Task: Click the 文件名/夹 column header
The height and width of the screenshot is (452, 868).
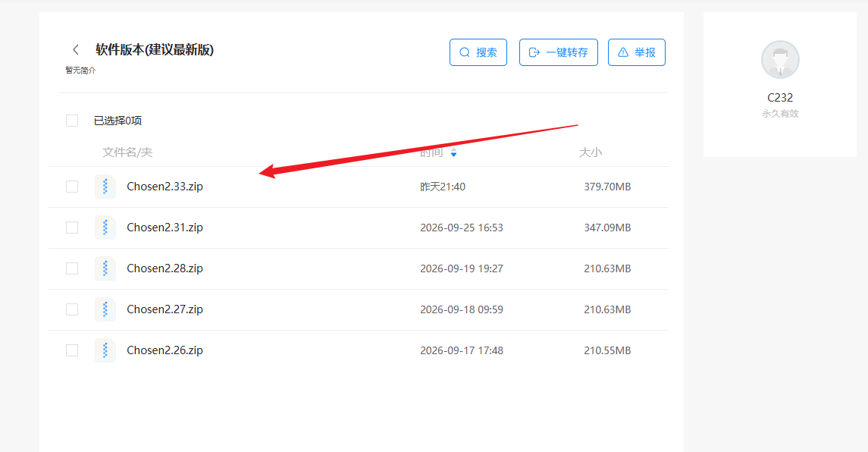Action: pyautogui.click(x=127, y=152)
